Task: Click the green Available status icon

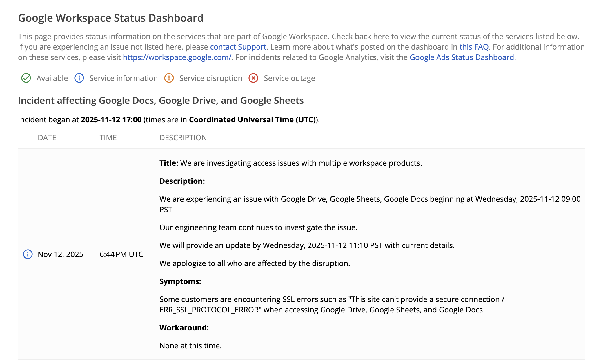Action: pos(26,78)
